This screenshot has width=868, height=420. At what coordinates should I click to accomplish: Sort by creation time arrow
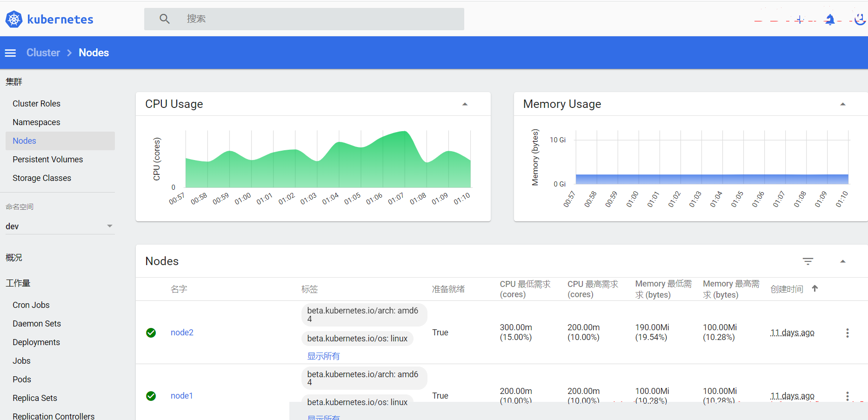(815, 288)
